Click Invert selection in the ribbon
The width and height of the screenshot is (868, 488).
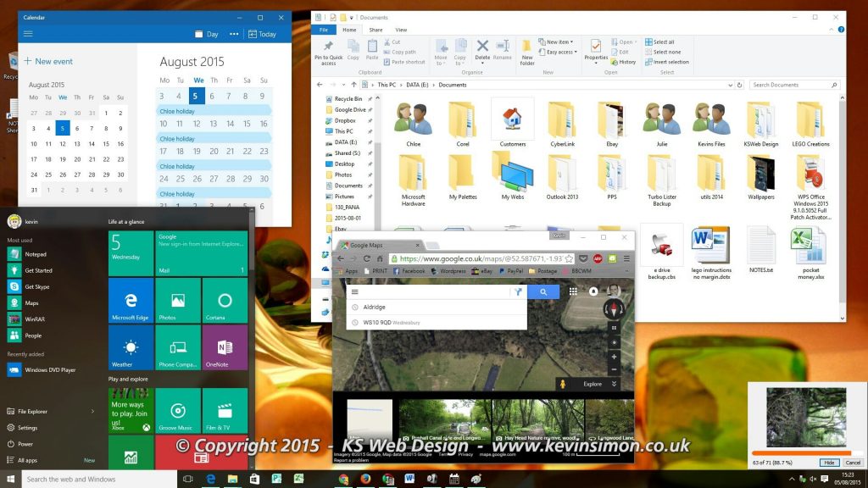[666, 62]
